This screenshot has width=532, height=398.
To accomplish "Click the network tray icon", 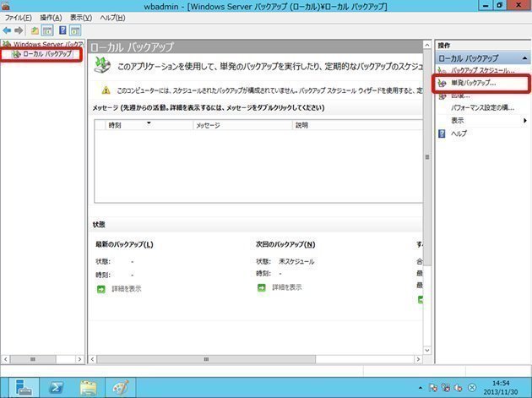I will pyautogui.click(x=446, y=388).
